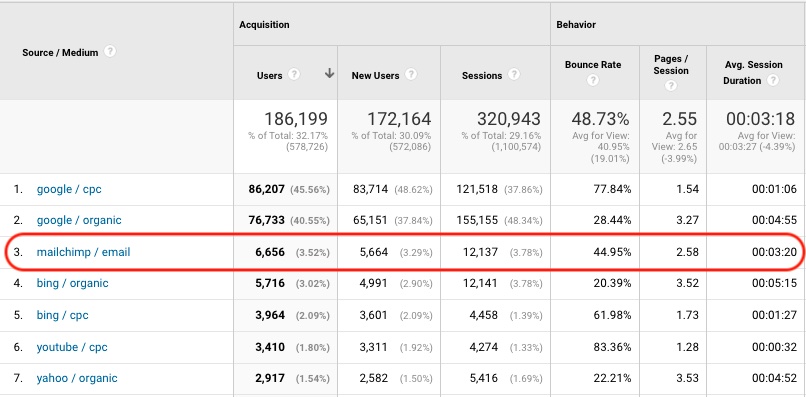Open the google / organic source link
Image resolution: width=806 pixels, height=397 pixels.
coord(79,220)
